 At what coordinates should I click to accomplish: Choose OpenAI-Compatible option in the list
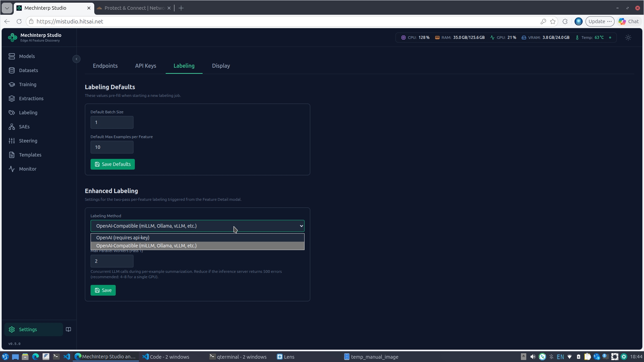(198, 246)
